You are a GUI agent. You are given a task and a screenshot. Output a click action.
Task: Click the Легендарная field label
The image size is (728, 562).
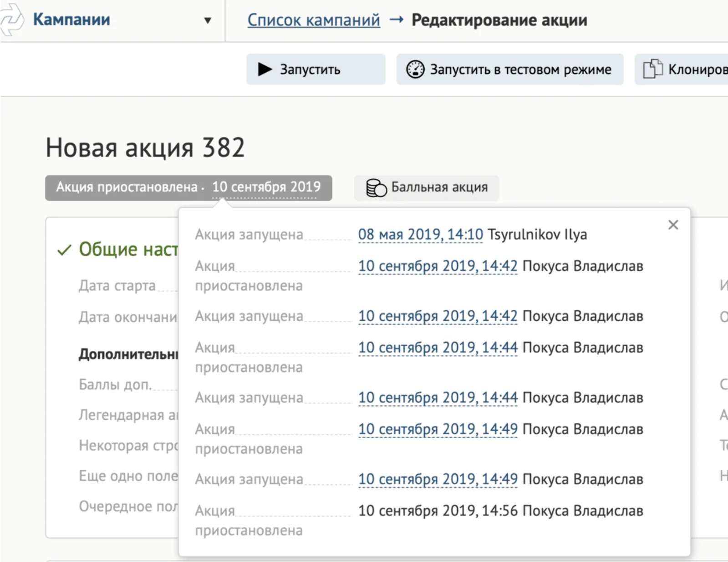point(128,415)
